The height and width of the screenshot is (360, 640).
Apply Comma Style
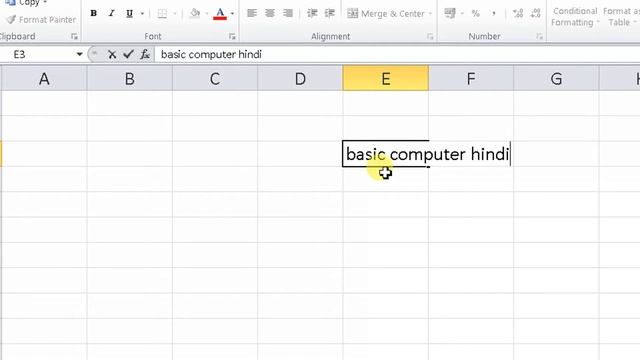point(494,13)
